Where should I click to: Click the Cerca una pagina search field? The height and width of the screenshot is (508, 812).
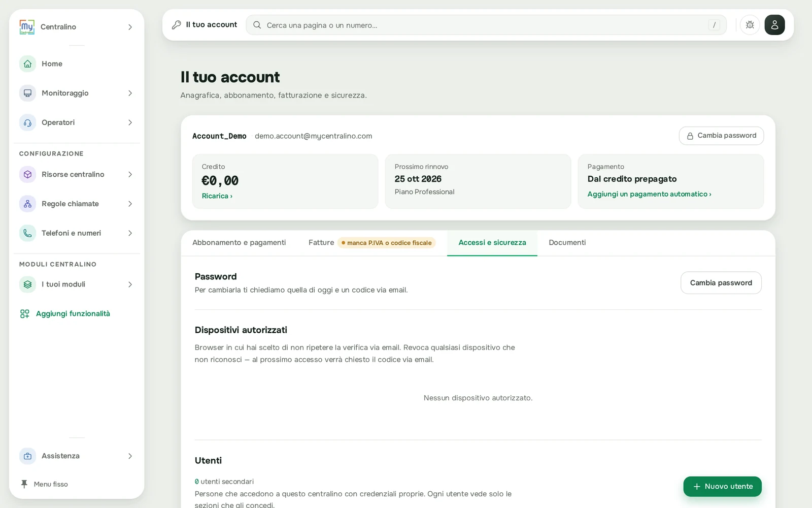coord(486,25)
